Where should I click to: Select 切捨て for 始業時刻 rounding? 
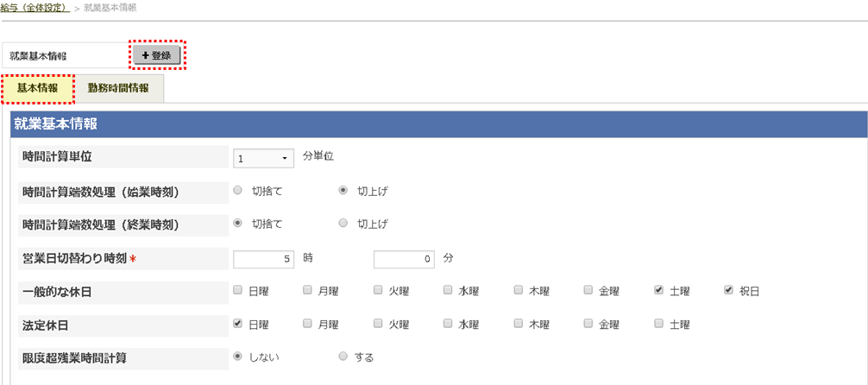(x=238, y=191)
